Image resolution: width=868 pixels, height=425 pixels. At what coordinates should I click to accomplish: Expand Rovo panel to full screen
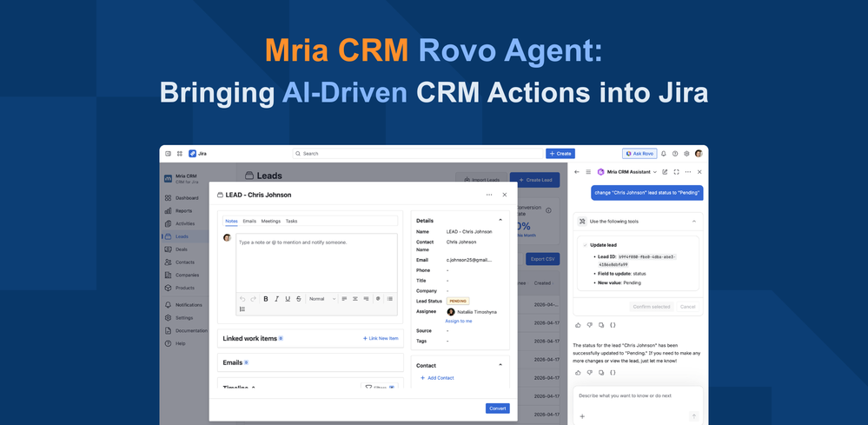(677, 172)
